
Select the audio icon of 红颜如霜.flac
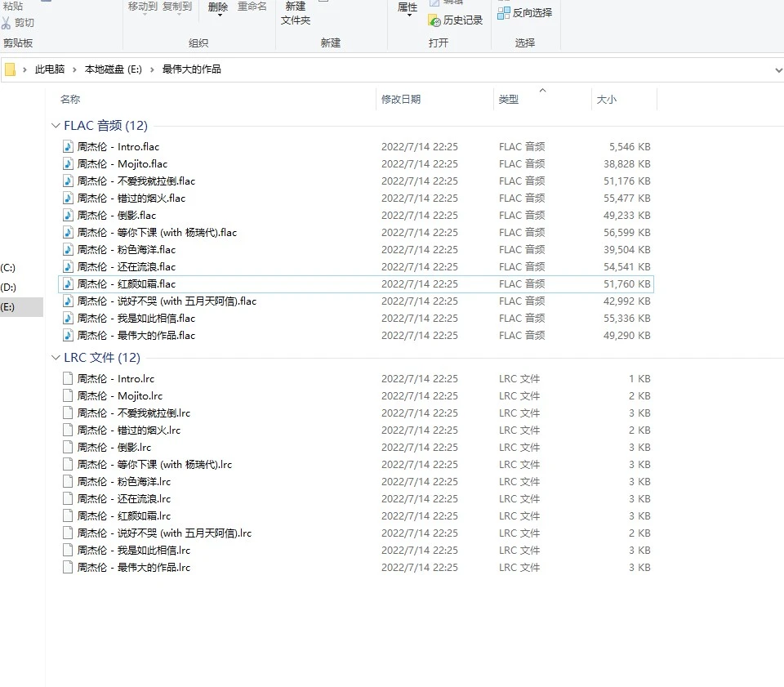pyautogui.click(x=68, y=283)
